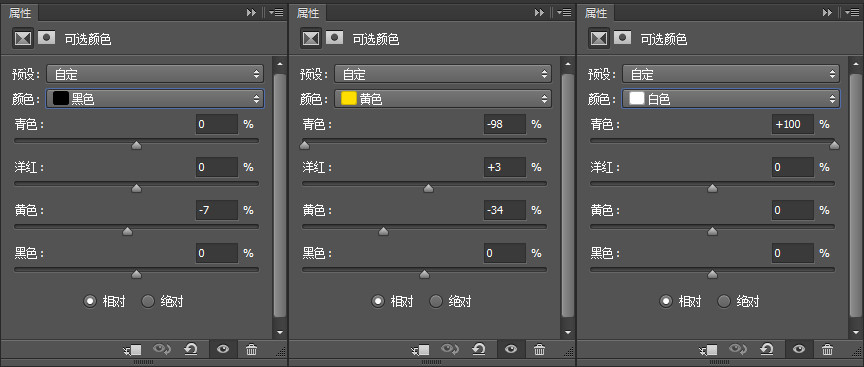This screenshot has width=864, height=367.
Task: Open 颜色 dropdown showing 白色
Action: click(x=731, y=99)
